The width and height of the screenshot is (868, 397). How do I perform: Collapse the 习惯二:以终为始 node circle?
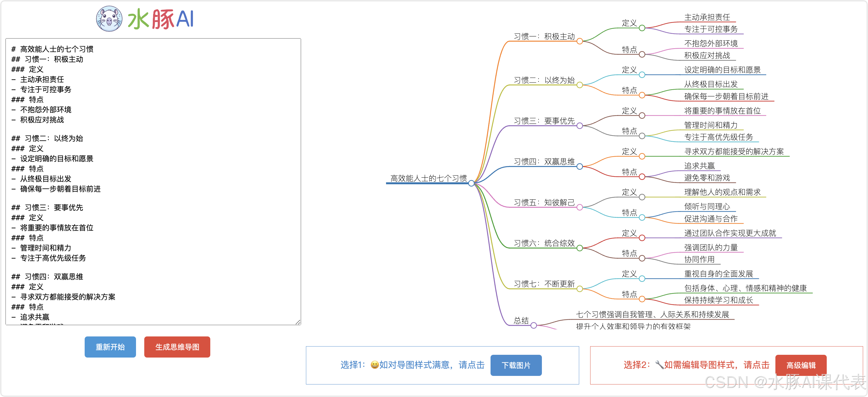(579, 85)
